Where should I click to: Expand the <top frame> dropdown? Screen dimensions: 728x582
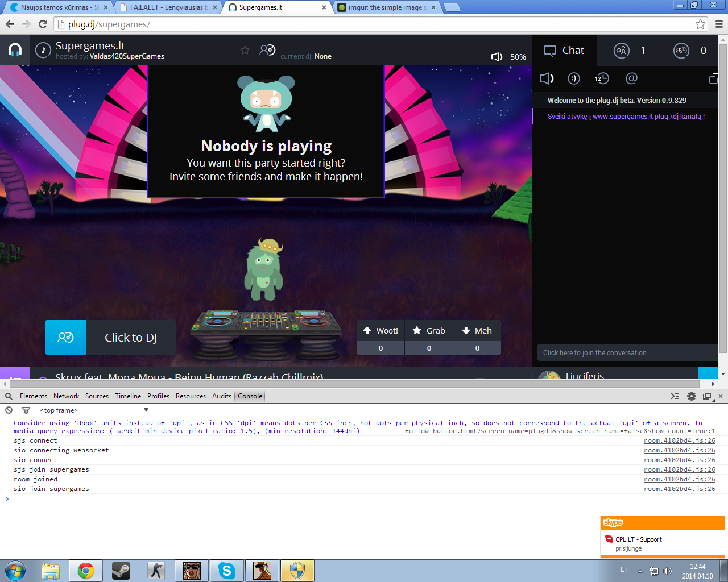point(94,410)
